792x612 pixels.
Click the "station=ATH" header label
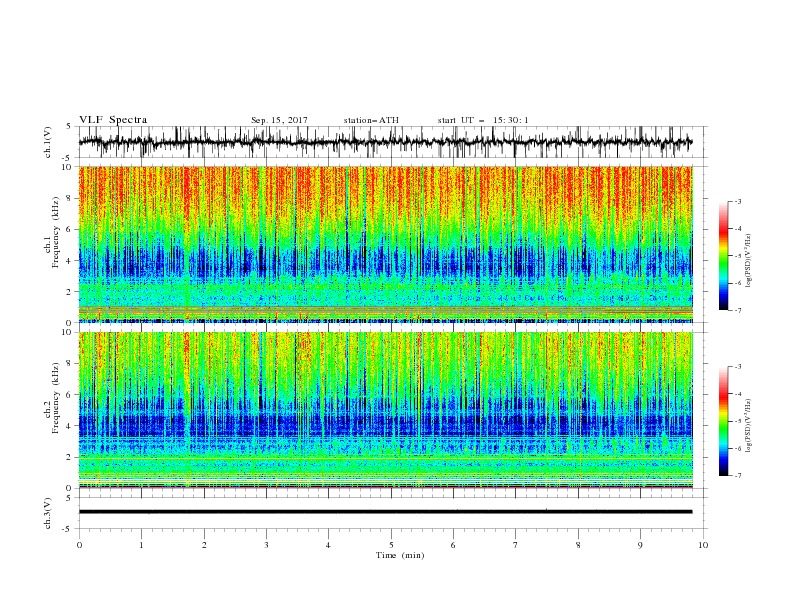click(371, 120)
